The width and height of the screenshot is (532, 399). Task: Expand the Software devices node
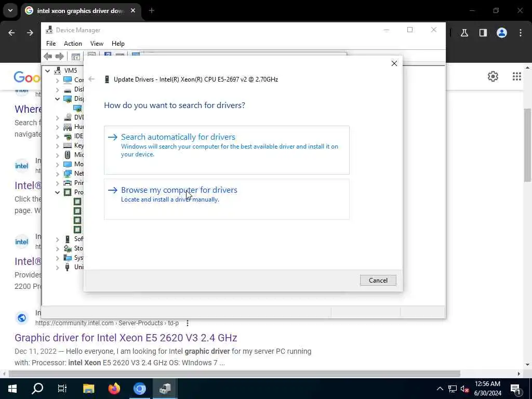(57, 239)
